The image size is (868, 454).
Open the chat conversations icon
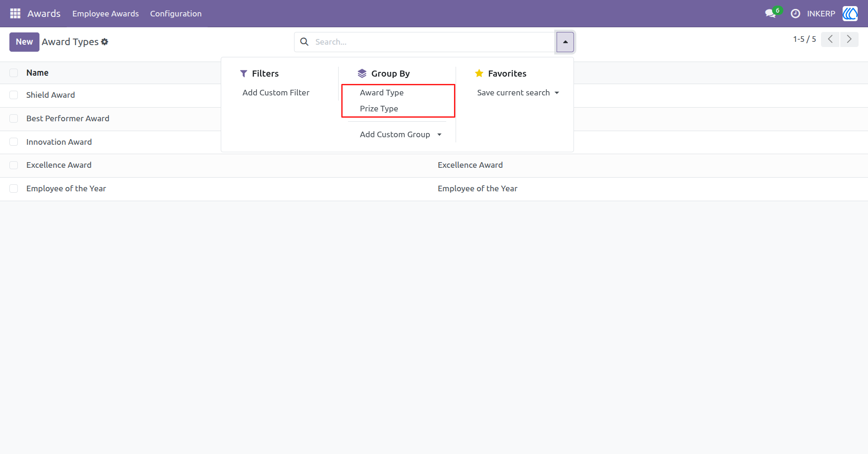[770, 14]
